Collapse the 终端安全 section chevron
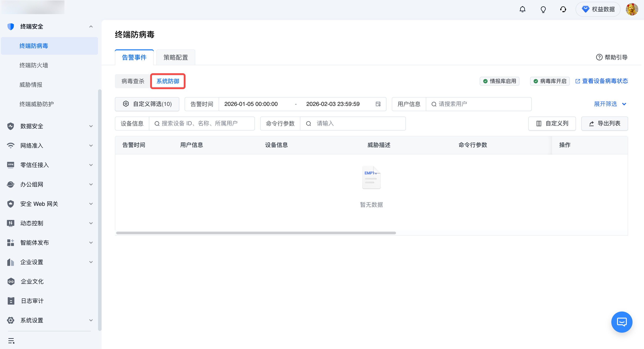This screenshot has height=349, width=644. pyautogui.click(x=91, y=26)
